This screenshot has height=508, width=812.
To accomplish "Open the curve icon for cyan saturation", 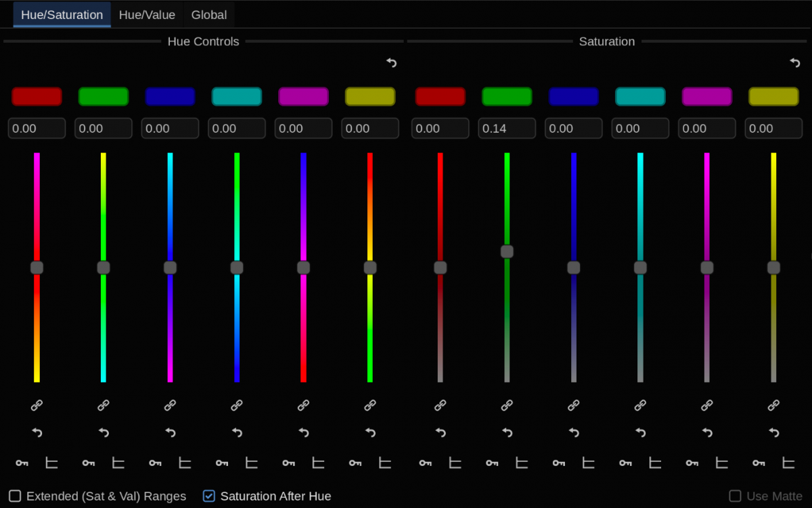I will point(655,463).
